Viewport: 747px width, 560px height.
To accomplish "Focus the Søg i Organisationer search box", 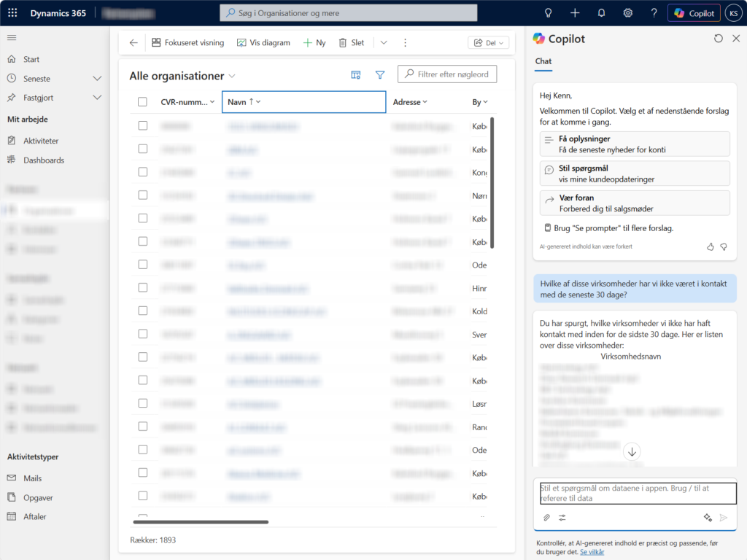I will click(348, 13).
